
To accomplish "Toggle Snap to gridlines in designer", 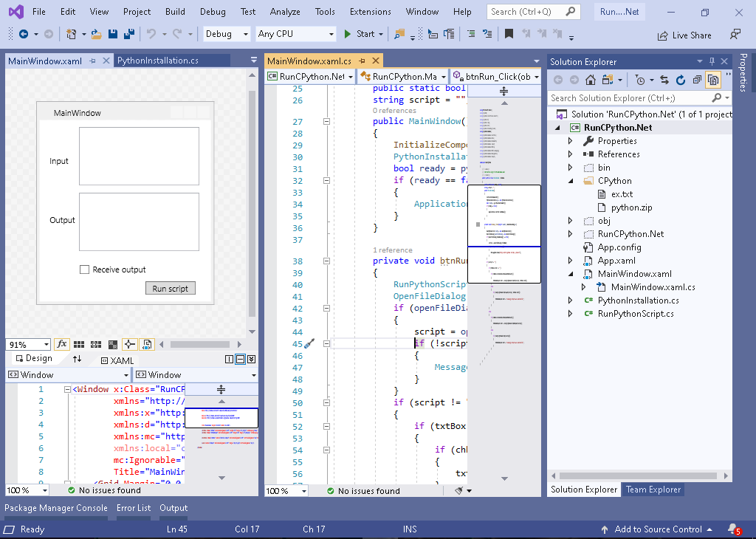I will [96, 344].
